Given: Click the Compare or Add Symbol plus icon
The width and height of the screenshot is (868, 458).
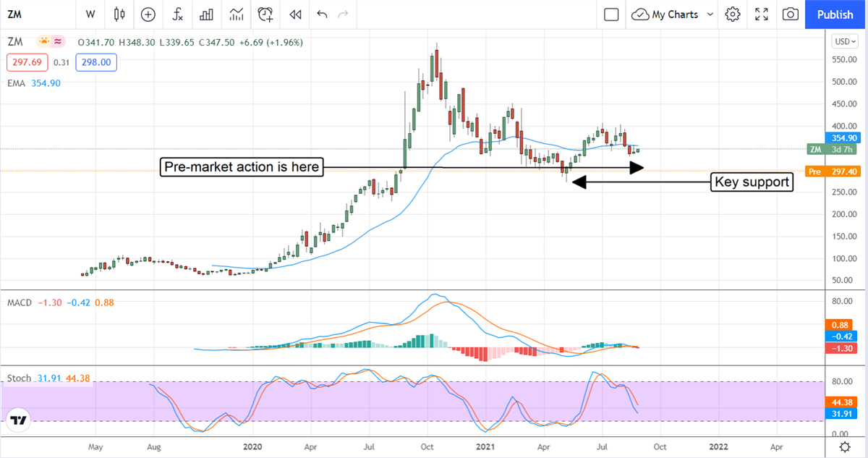Looking at the screenshot, I should click(148, 14).
